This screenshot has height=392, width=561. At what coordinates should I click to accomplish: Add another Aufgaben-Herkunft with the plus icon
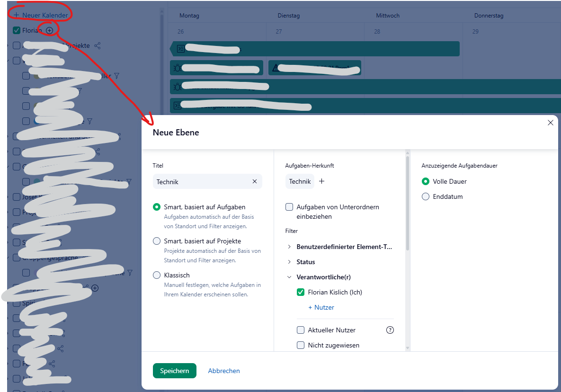pos(321,181)
